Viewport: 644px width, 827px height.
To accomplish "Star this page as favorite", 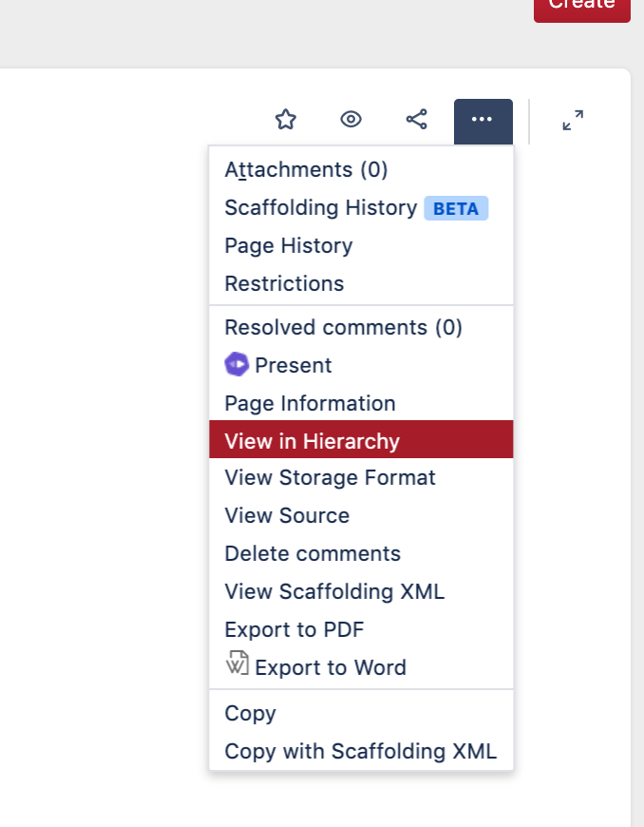I will click(x=285, y=120).
